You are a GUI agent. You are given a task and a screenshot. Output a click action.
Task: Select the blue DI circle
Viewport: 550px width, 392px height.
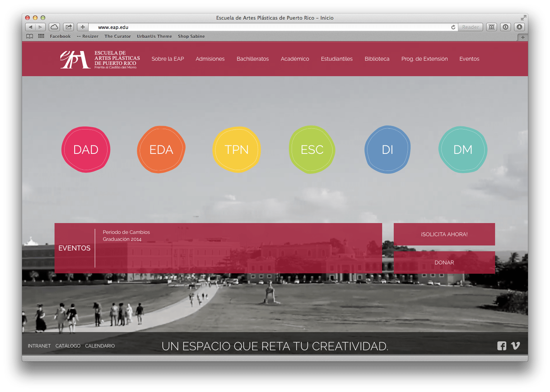click(x=387, y=150)
